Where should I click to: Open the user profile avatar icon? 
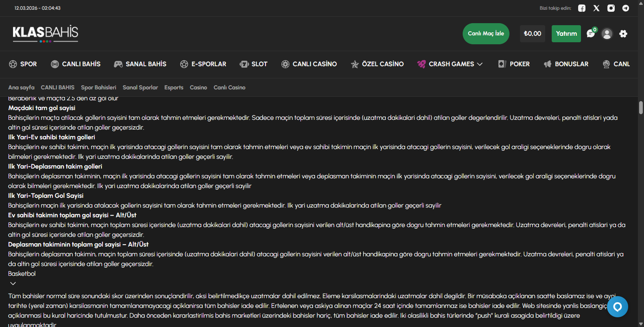click(607, 34)
